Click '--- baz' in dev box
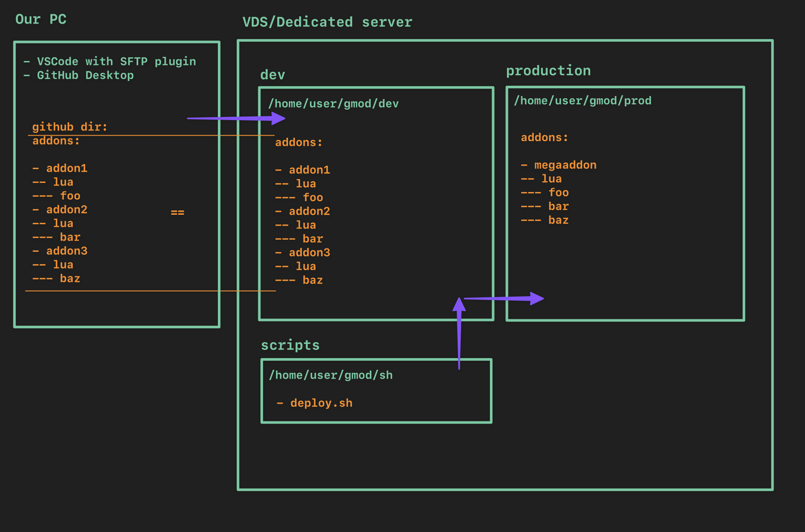Viewport: 805px width, 532px height. [x=299, y=280]
